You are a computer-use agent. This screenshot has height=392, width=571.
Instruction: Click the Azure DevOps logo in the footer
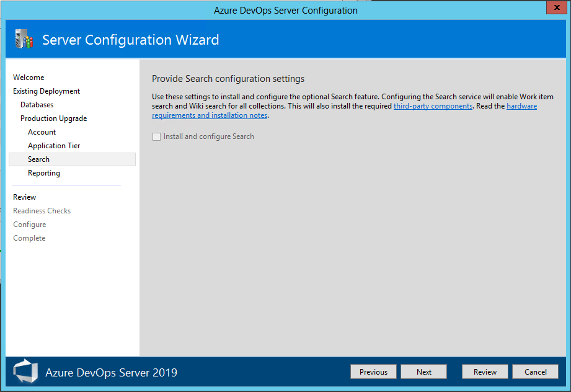pos(25,372)
